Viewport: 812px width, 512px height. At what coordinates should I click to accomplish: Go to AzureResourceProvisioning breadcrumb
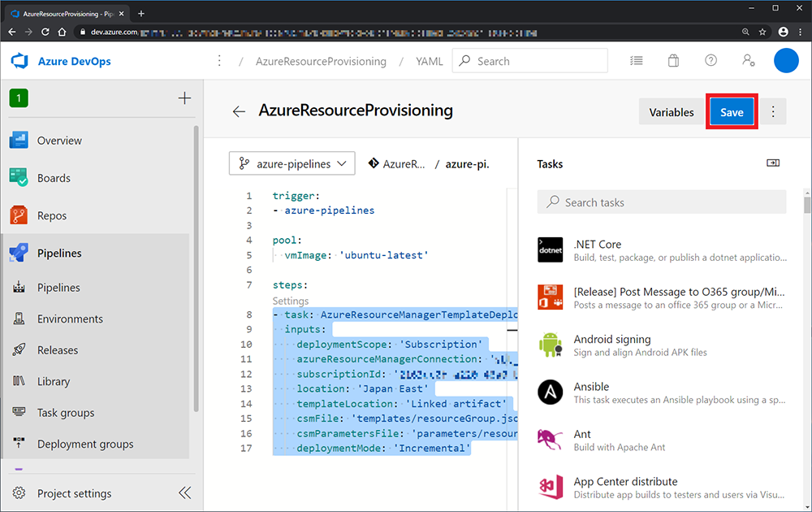(x=321, y=61)
